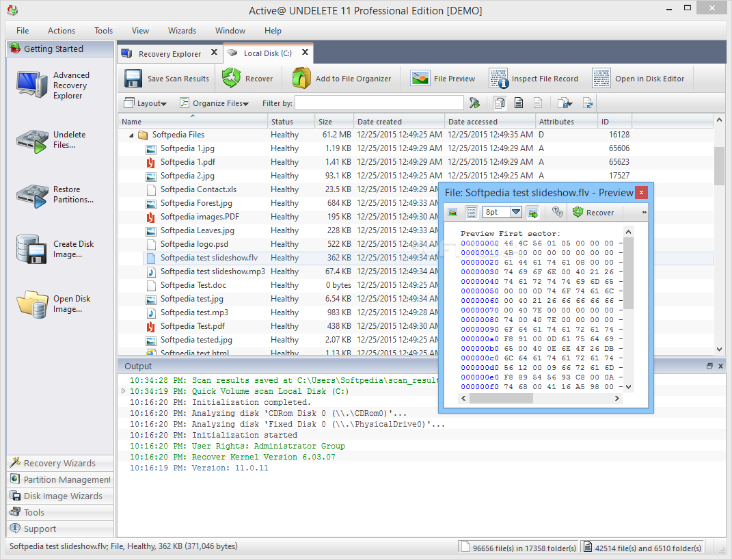This screenshot has width=732, height=560.
Task: Click the Save Scan Results floppy icon
Action: [x=133, y=79]
